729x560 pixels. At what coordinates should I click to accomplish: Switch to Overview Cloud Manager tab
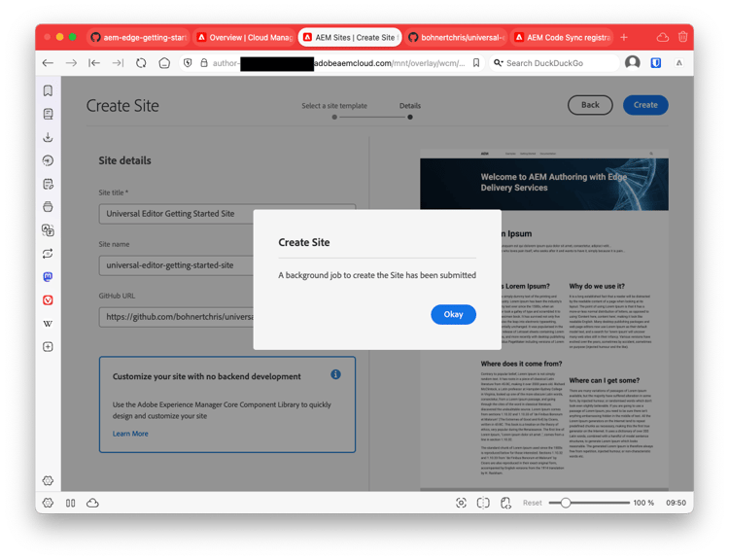click(x=244, y=37)
